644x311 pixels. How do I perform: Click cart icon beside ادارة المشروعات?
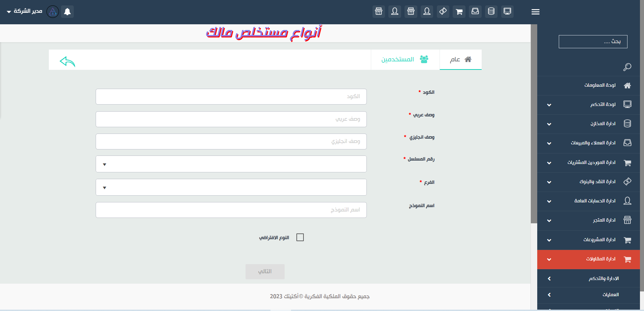627,240
